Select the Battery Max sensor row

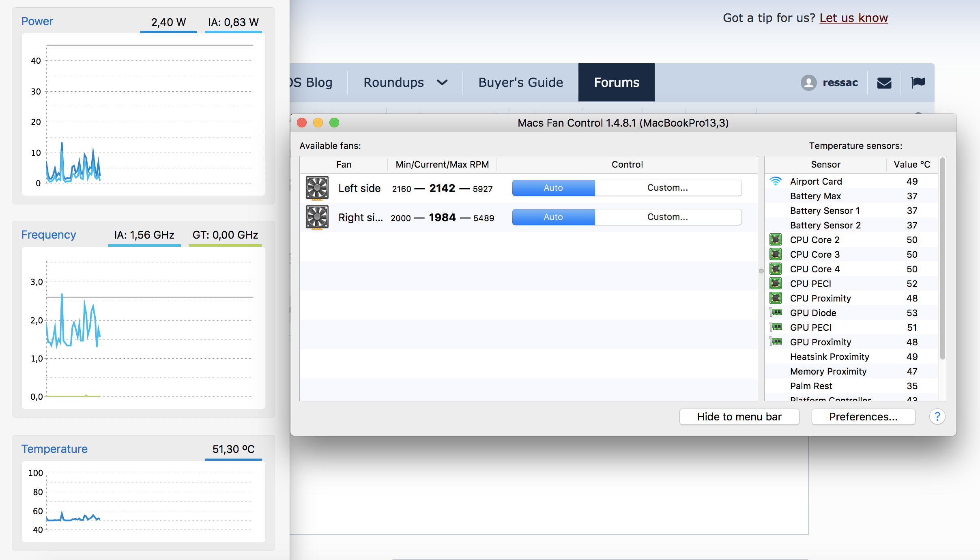[852, 196]
